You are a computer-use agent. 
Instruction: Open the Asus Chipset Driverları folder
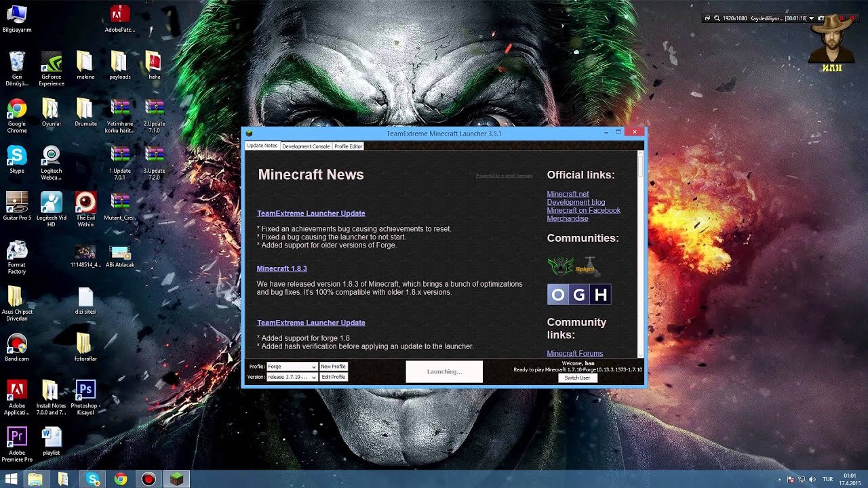click(x=17, y=304)
